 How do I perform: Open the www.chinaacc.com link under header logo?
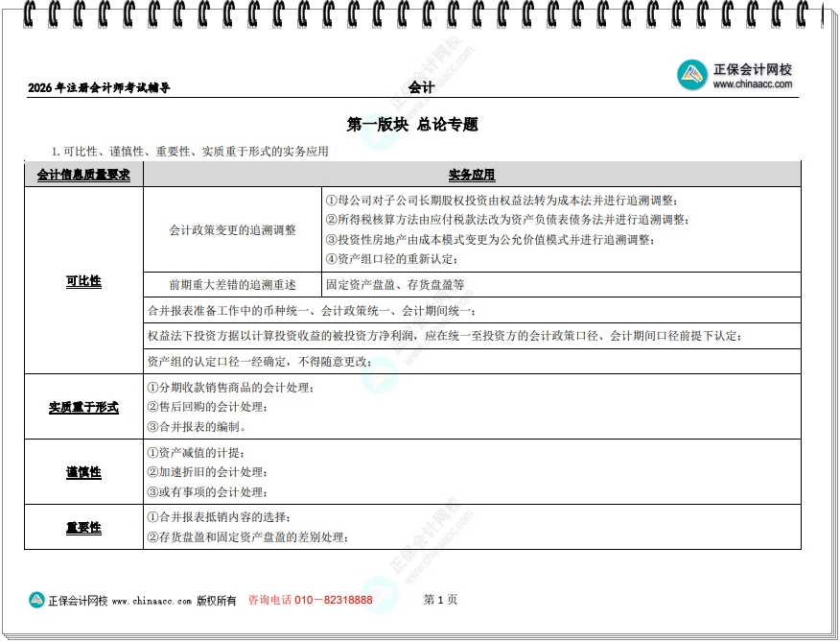752,83
